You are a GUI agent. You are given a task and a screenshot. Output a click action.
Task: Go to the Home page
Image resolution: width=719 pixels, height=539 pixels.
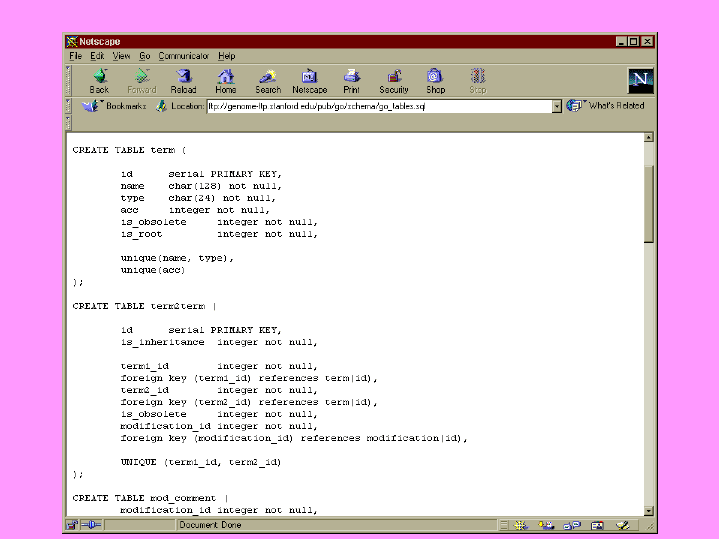click(226, 80)
